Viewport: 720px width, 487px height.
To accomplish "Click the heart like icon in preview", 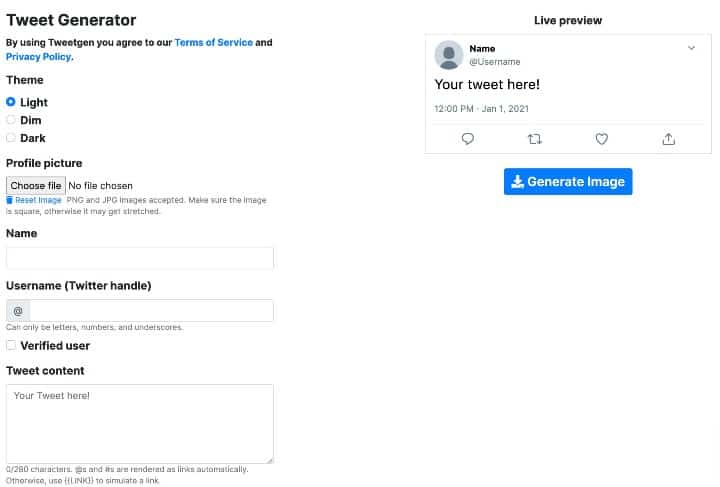I will coord(602,139).
